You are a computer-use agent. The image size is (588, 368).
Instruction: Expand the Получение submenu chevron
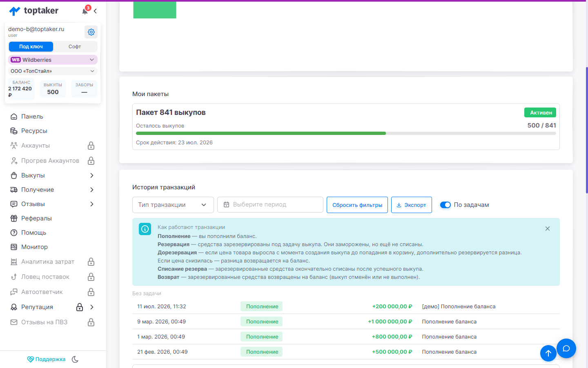[92, 190]
